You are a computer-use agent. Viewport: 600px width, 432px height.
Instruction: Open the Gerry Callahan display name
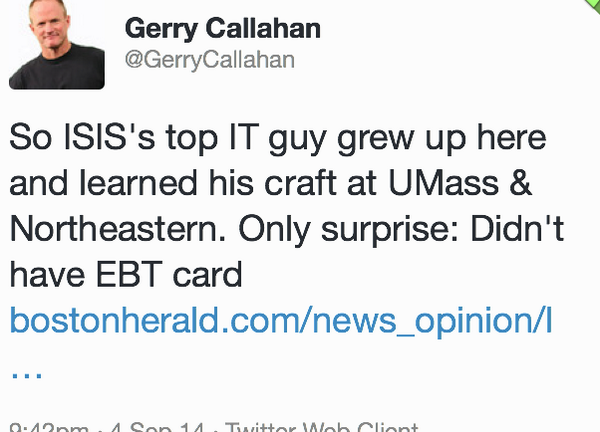click(221, 28)
